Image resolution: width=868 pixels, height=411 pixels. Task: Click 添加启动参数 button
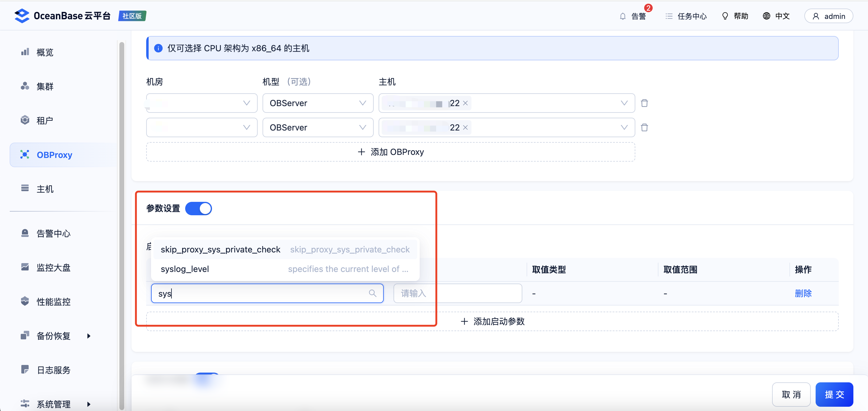coord(493,321)
